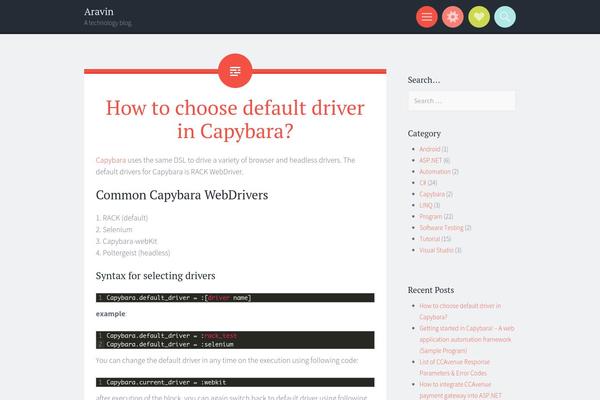Open the post title 'How to choose default driver'
The height and width of the screenshot is (400, 600).
pyautogui.click(x=235, y=119)
